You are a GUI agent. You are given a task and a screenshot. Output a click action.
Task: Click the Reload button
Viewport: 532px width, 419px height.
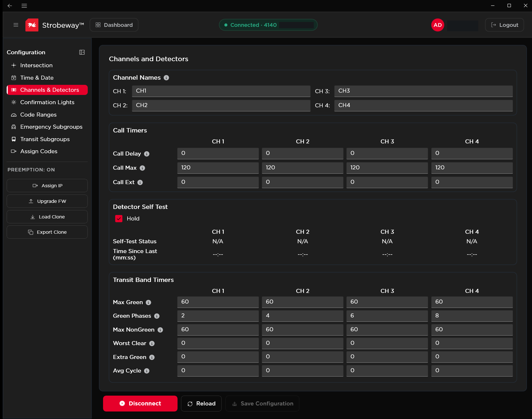click(x=201, y=403)
